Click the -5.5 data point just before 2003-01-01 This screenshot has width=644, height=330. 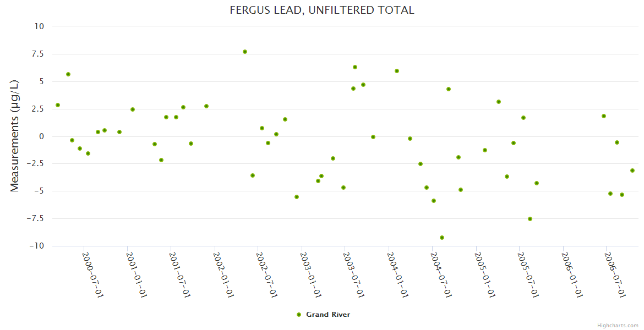pos(297,197)
